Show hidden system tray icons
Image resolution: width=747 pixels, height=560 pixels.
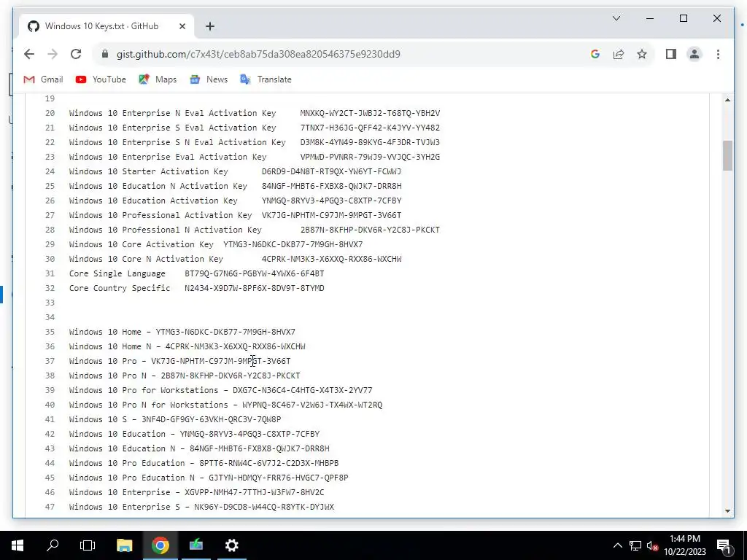coord(617,545)
